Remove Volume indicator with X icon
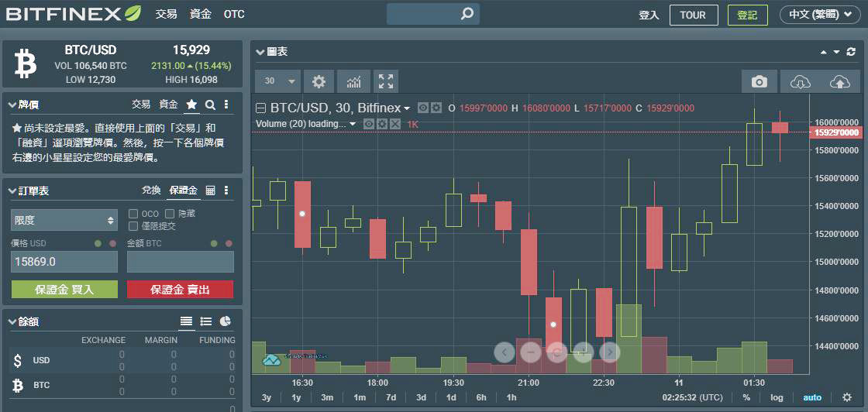This screenshot has width=868, height=412. [394, 124]
